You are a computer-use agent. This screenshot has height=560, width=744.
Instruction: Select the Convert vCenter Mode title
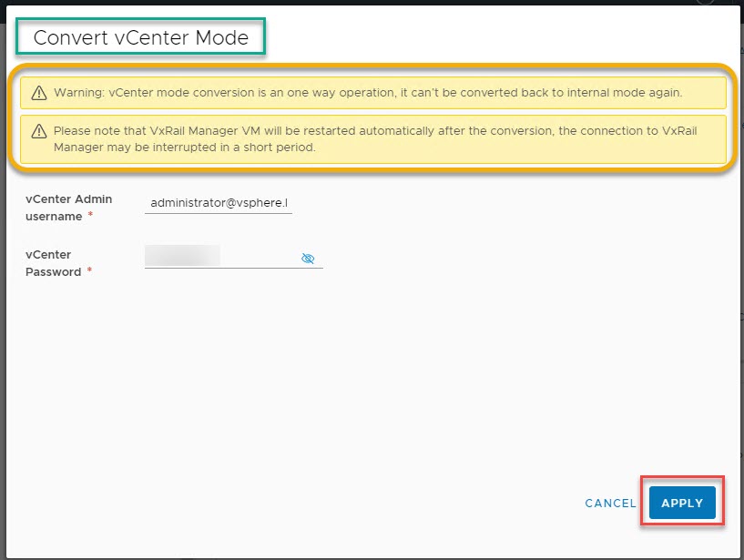141,37
